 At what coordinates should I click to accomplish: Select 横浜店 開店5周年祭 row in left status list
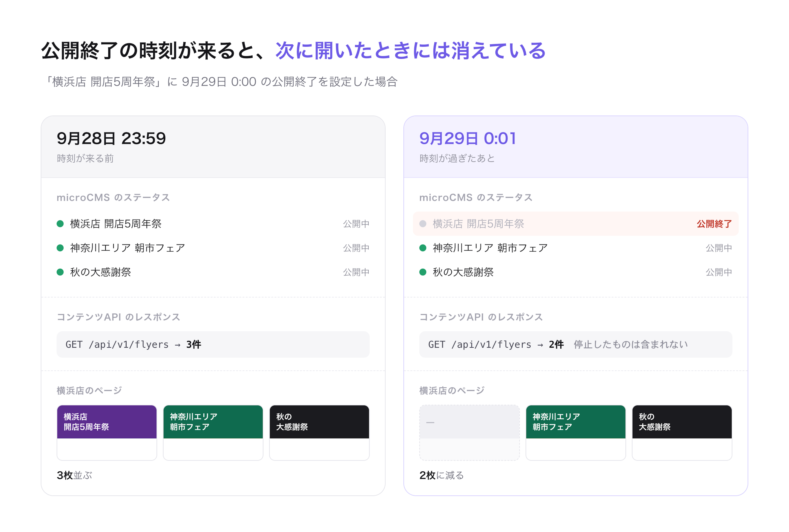(x=213, y=224)
